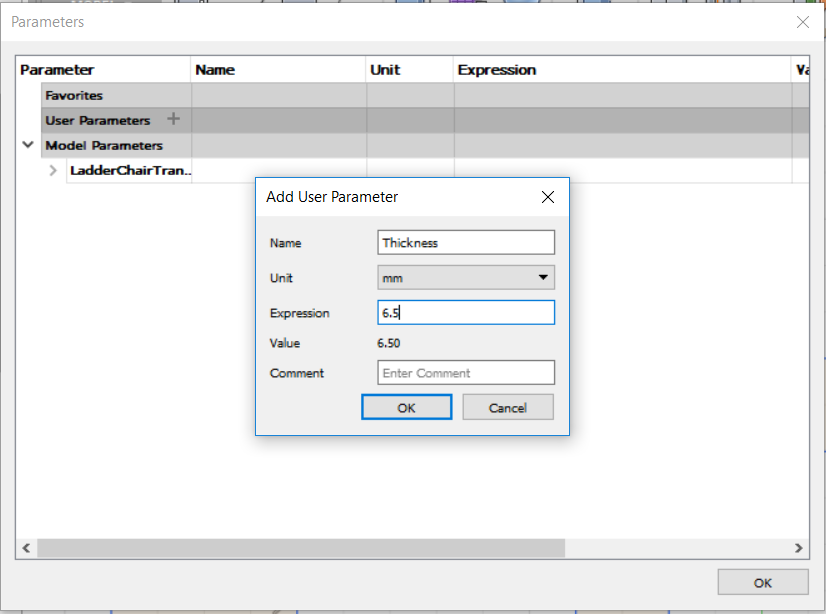The image size is (826, 614).
Task: Close the Add User Parameter dialog
Action: click(x=548, y=197)
